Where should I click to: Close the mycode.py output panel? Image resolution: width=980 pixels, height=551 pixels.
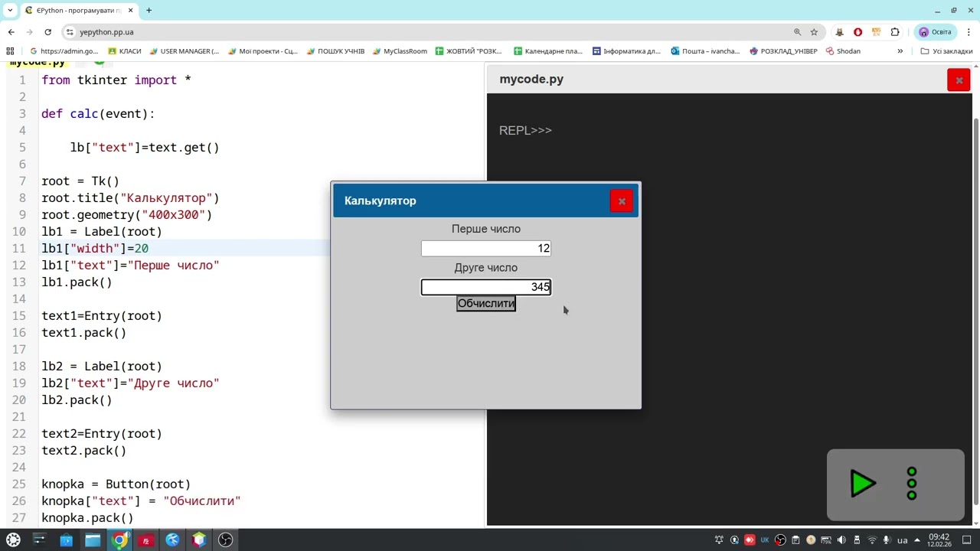point(959,80)
